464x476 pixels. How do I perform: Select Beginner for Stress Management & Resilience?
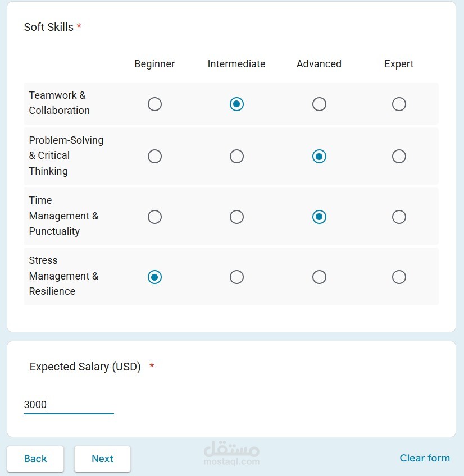[154, 277]
